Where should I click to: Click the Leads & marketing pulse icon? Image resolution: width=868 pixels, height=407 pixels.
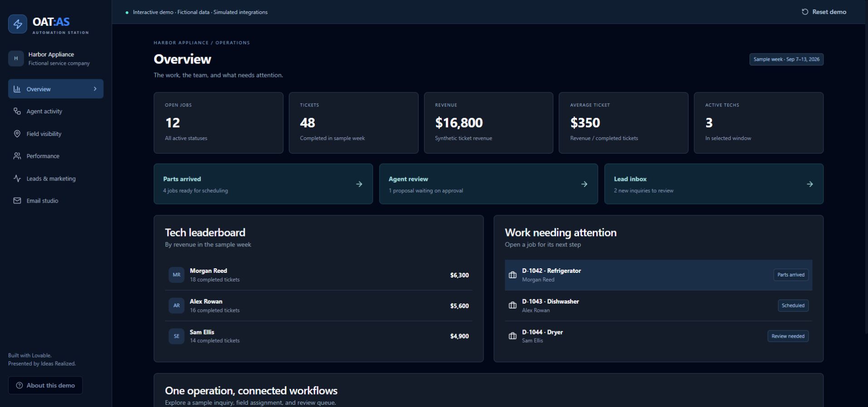pos(17,179)
